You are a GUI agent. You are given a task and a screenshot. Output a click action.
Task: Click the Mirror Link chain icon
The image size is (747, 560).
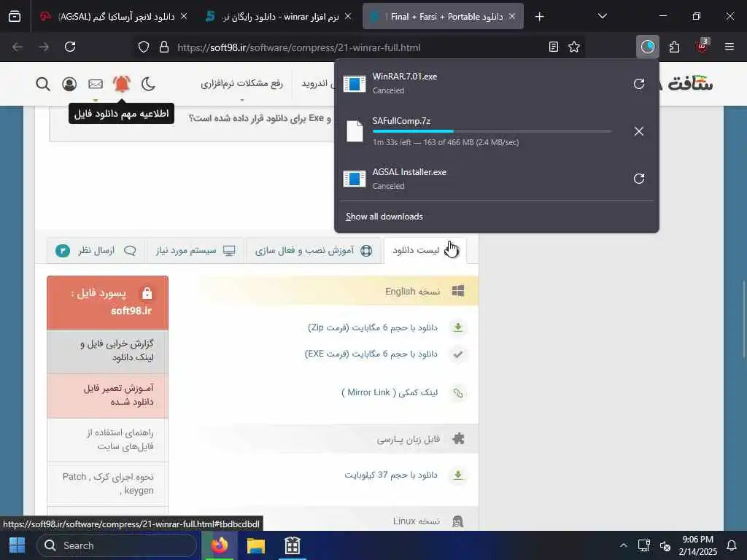458,393
